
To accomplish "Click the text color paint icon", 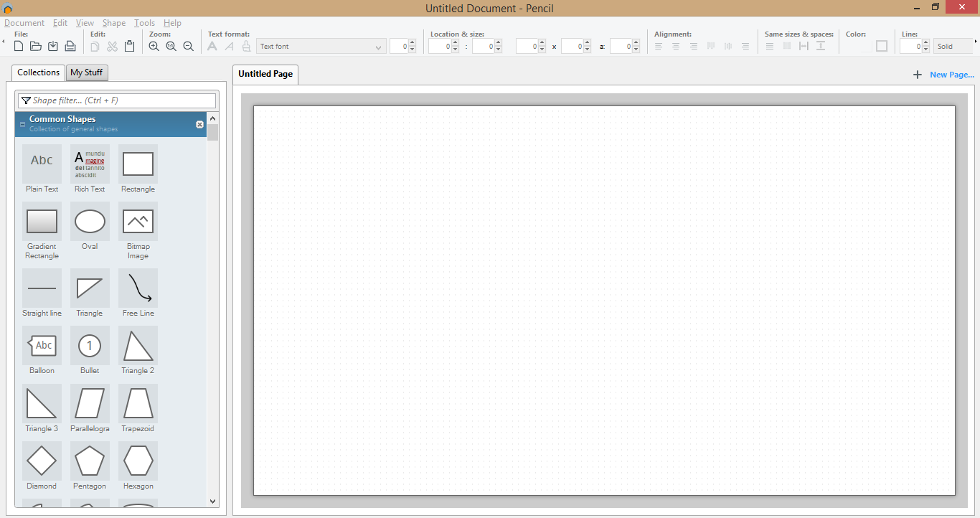I will [247, 47].
